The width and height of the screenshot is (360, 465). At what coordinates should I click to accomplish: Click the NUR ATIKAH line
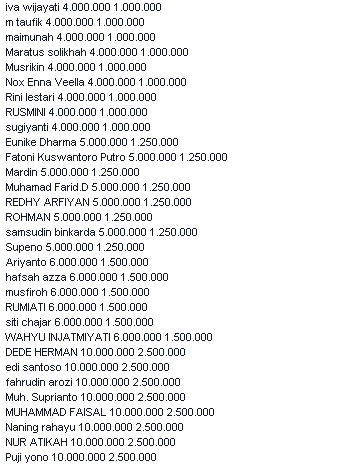pos(90,442)
